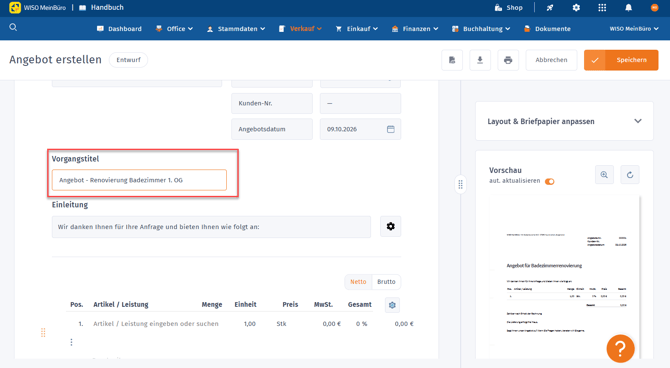The image size is (670, 368).
Task: Open the orange help question mark
Action: click(x=620, y=348)
